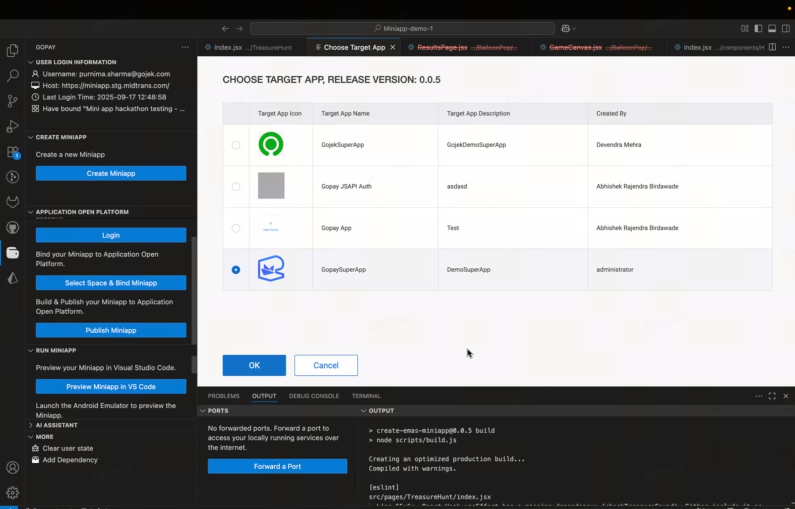
Task: Click the Miniapp-demo-1 command search box
Action: (403, 28)
